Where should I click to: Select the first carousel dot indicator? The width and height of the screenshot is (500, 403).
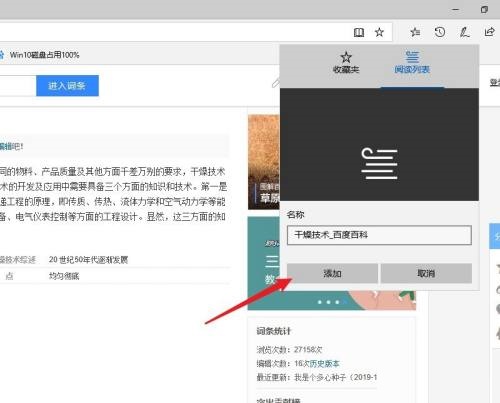(x=320, y=302)
